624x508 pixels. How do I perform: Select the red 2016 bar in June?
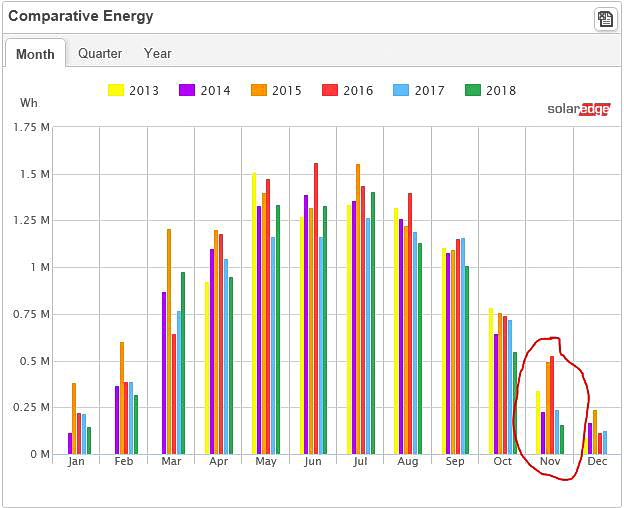click(316, 309)
